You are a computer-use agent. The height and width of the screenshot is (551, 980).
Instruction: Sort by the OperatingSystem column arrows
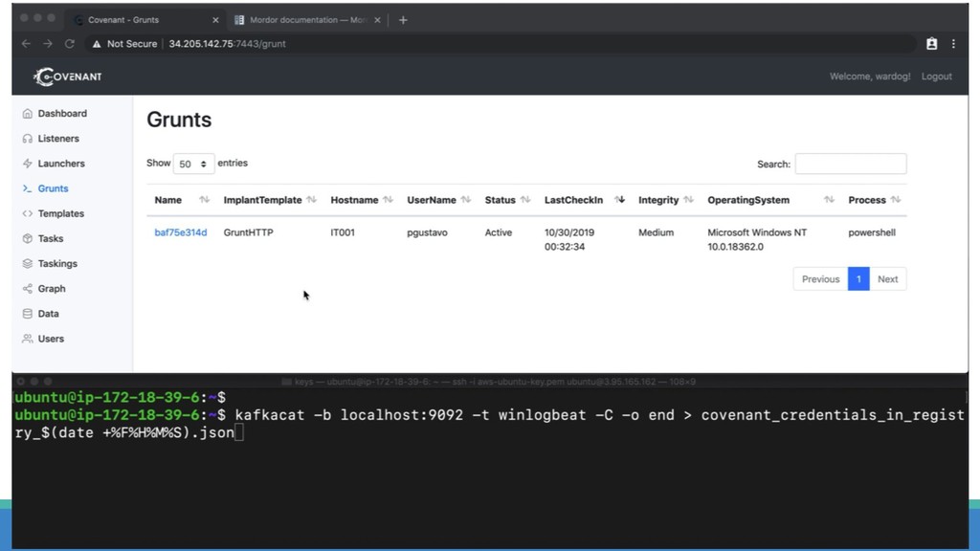click(x=829, y=200)
